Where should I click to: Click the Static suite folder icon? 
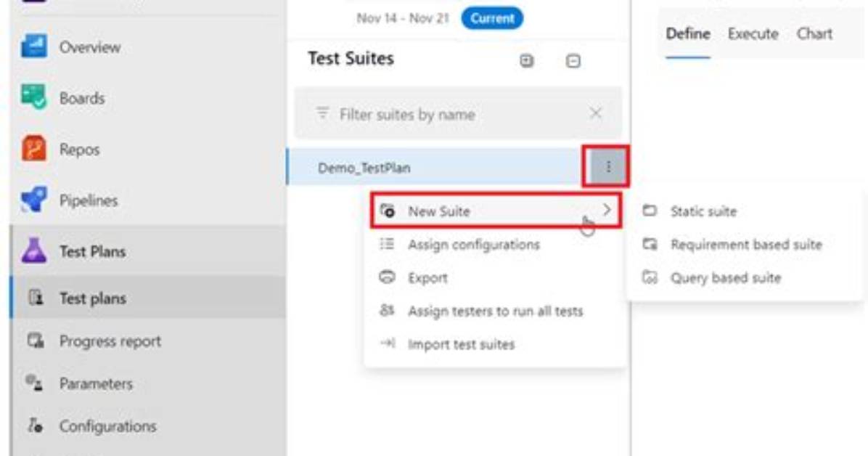click(650, 211)
